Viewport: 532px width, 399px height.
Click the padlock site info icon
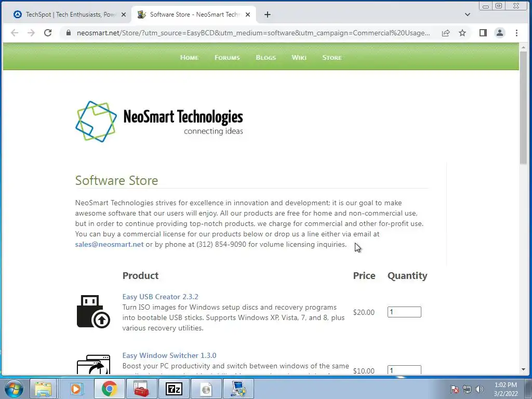point(69,33)
